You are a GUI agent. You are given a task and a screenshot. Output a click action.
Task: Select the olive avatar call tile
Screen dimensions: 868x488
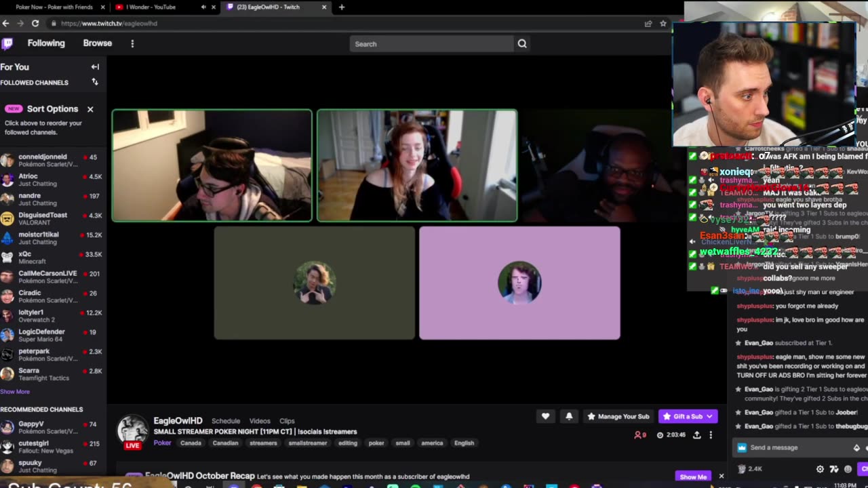click(x=315, y=283)
